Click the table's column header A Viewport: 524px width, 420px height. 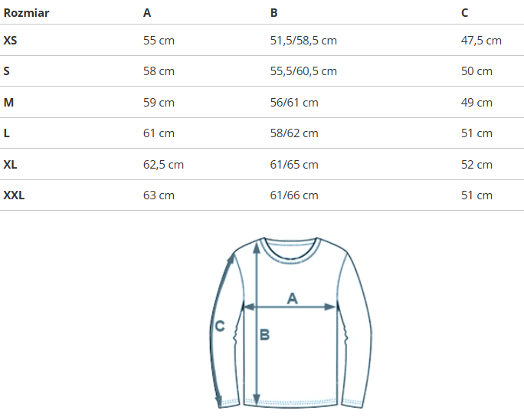(x=147, y=13)
